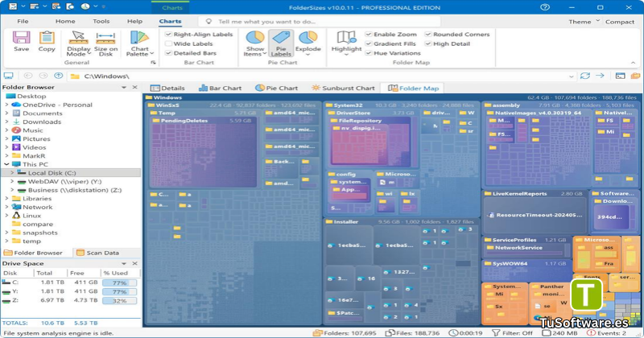Click the PendingDeletes block in map
This screenshot has height=338, width=644.
pyautogui.click(x=204, y=152)
